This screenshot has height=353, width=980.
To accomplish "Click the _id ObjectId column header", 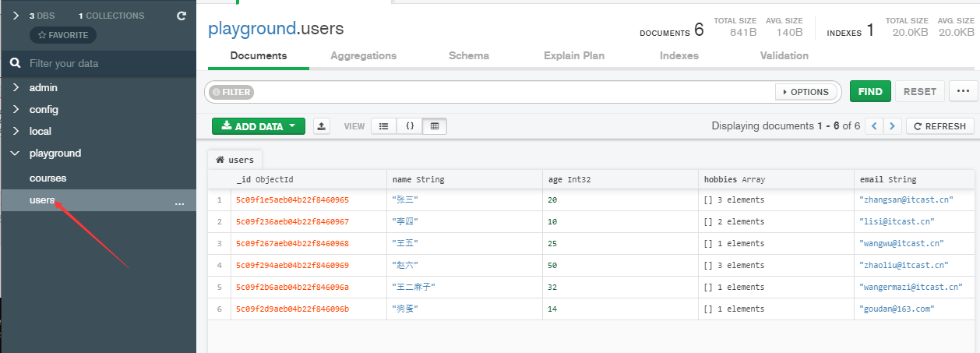I will (x=308, y=179).
